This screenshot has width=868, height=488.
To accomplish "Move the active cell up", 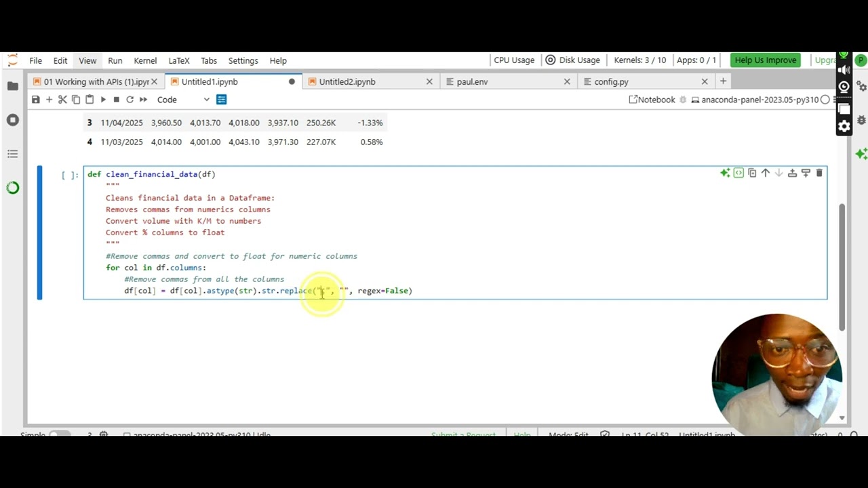I will (x=766, y=173).
